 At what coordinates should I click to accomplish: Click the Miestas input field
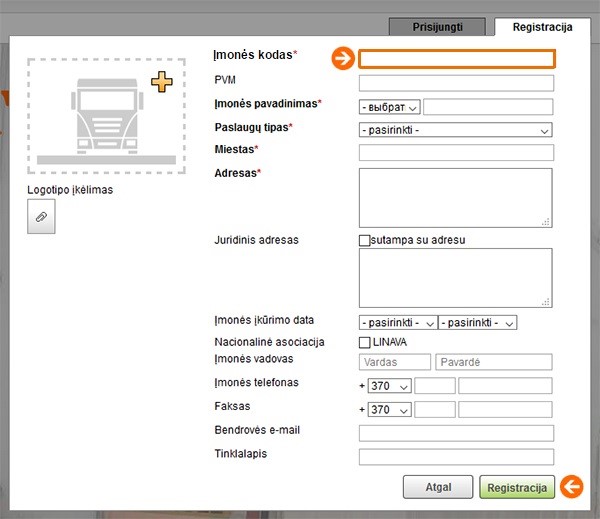[456, 153]
